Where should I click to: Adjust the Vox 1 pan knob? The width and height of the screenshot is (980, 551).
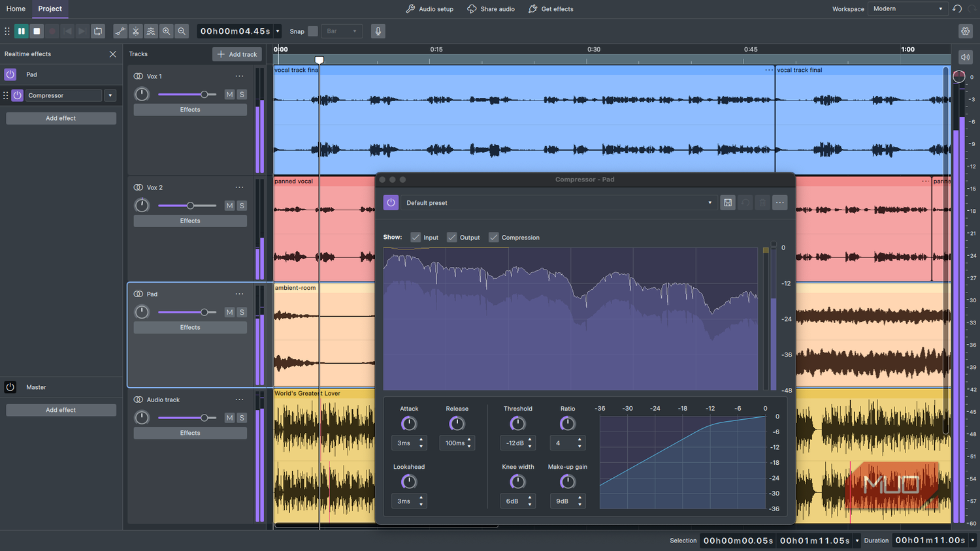[x=142, y=94]
